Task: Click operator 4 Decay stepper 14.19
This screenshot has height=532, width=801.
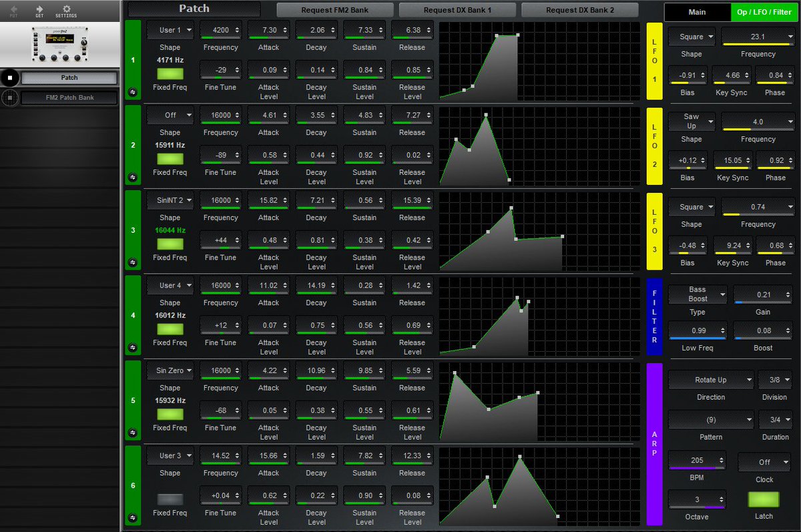Action: pyautogui.click(x=316, y=285)
